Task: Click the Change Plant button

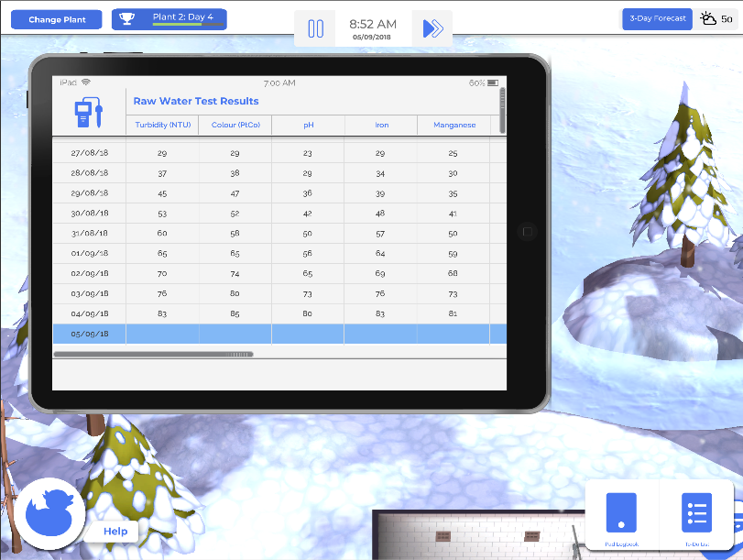Action: 57,19
